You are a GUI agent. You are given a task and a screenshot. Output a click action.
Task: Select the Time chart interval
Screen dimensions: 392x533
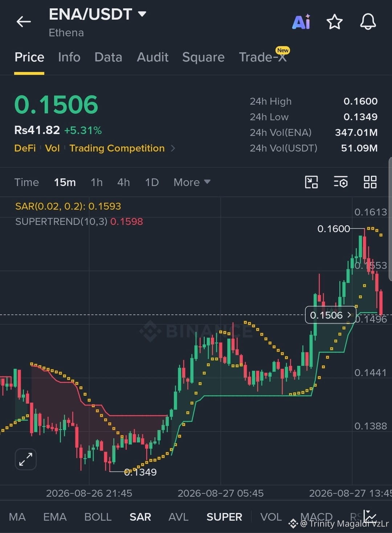pos(26,182)
